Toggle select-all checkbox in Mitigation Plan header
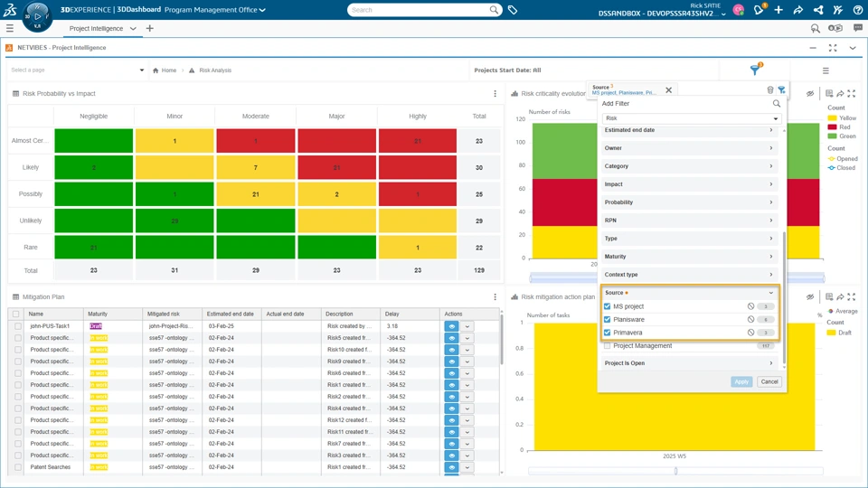868x488 pixels. coord(16,314)
